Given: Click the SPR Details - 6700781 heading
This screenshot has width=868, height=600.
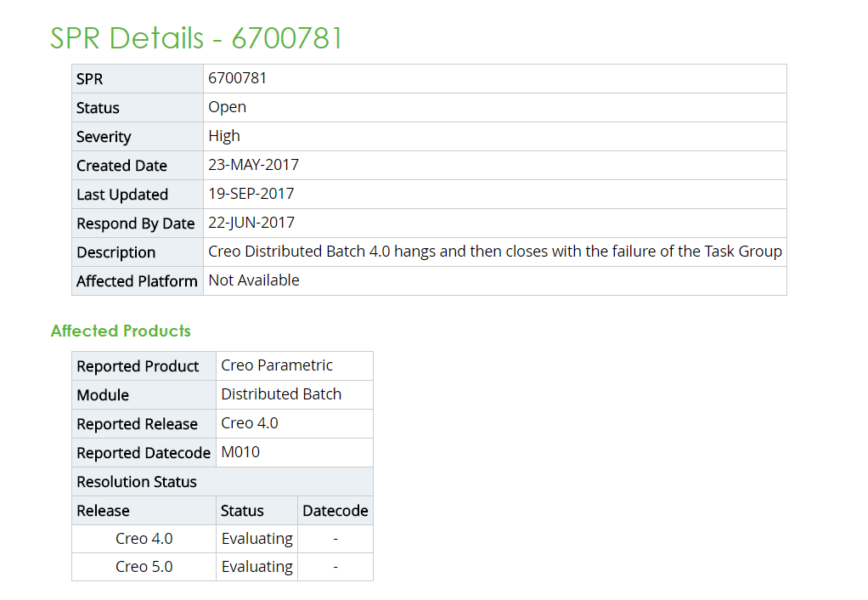Looking at the screenshot, I should click(x=196, y=38).
